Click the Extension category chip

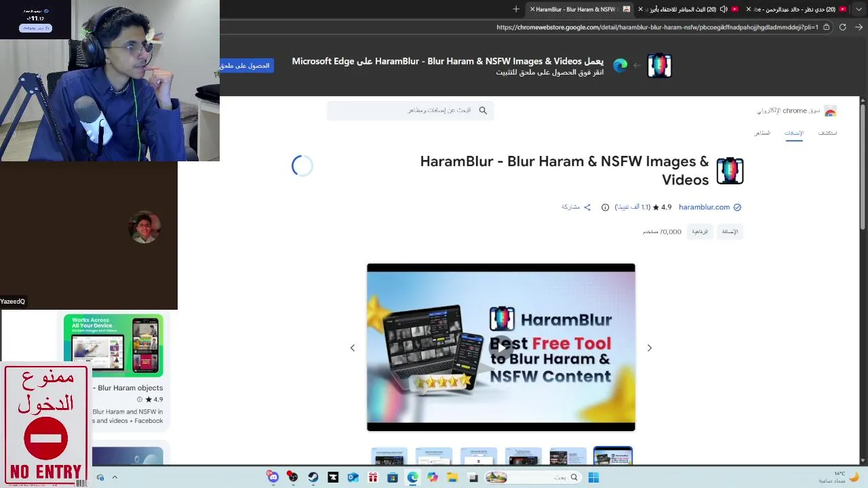[x=730, y=232]
